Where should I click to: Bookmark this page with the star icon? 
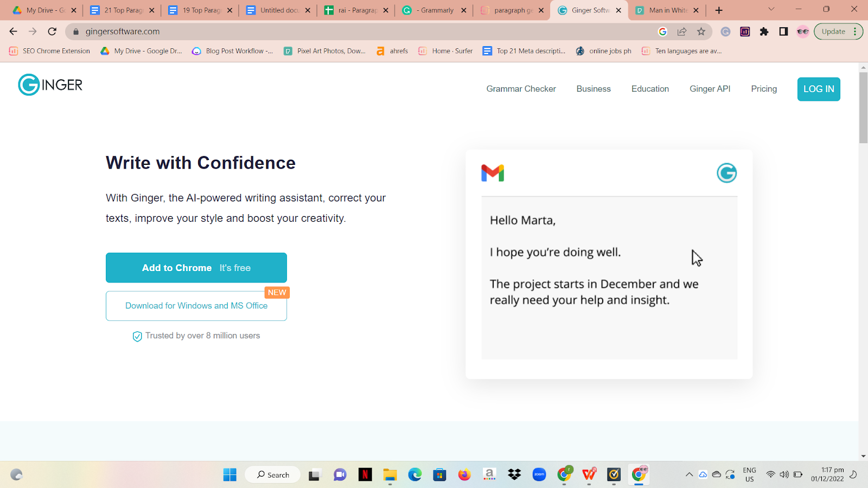(701, 31)
